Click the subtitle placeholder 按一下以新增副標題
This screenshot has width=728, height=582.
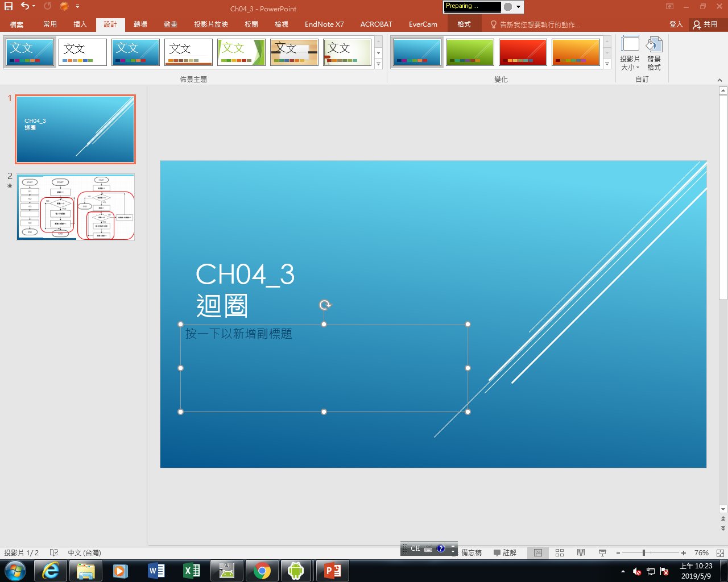coord(239,334)
